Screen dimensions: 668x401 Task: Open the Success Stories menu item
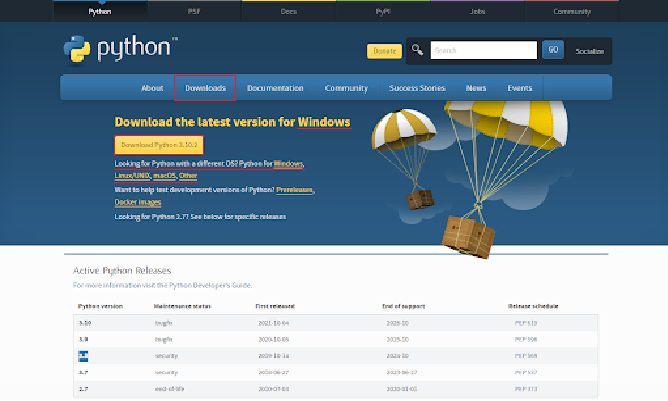coord(418,88)
